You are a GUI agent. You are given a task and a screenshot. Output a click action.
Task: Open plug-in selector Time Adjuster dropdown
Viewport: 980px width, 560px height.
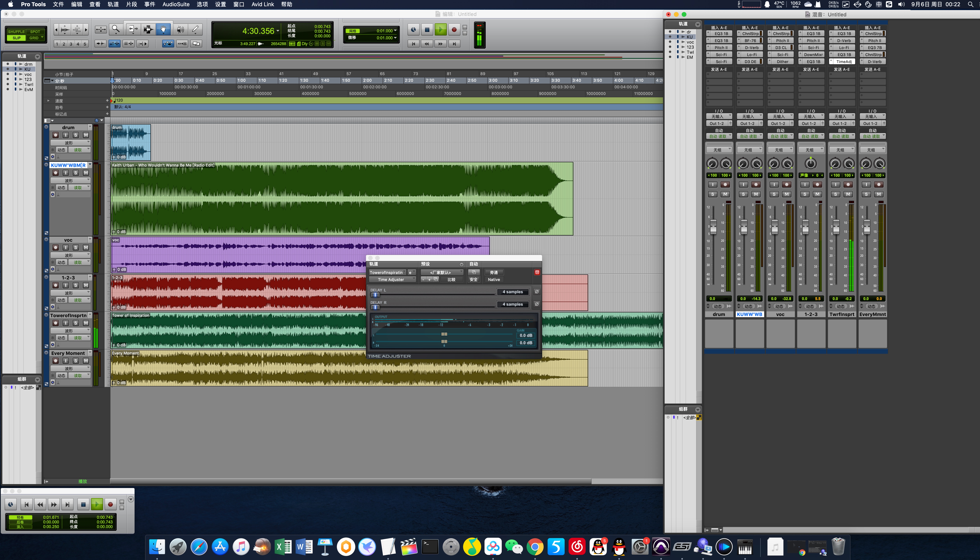pos(392,279)
